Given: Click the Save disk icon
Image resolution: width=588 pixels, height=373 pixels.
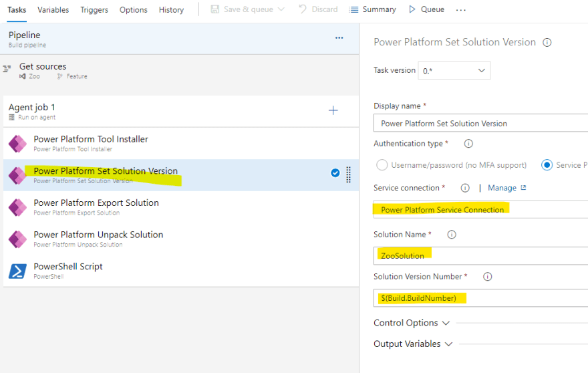Looking at the screenshot, I should click(x=215, y=9).
